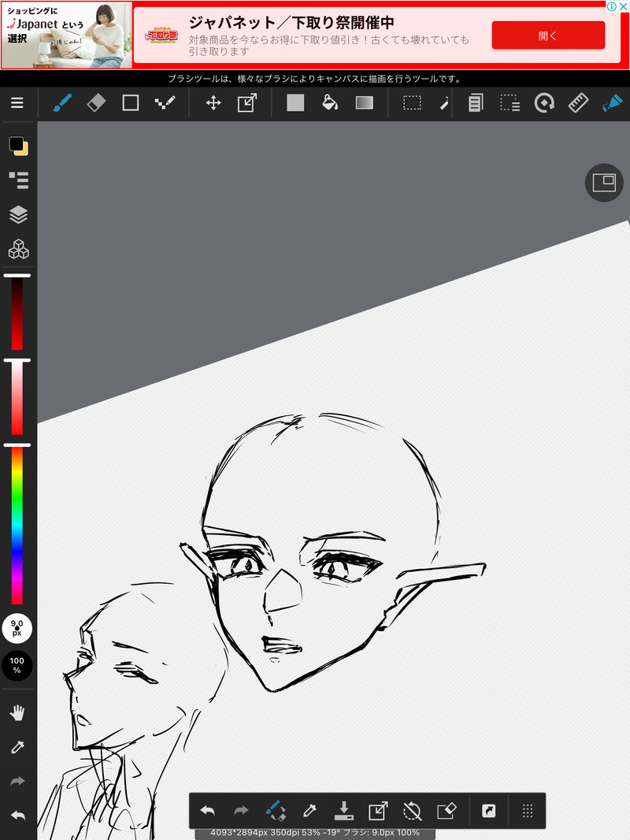Viewport: 630px width, 840px height.
Task: Tap the dotted grip handle of shortcut bar
Action: coord(528,811)
